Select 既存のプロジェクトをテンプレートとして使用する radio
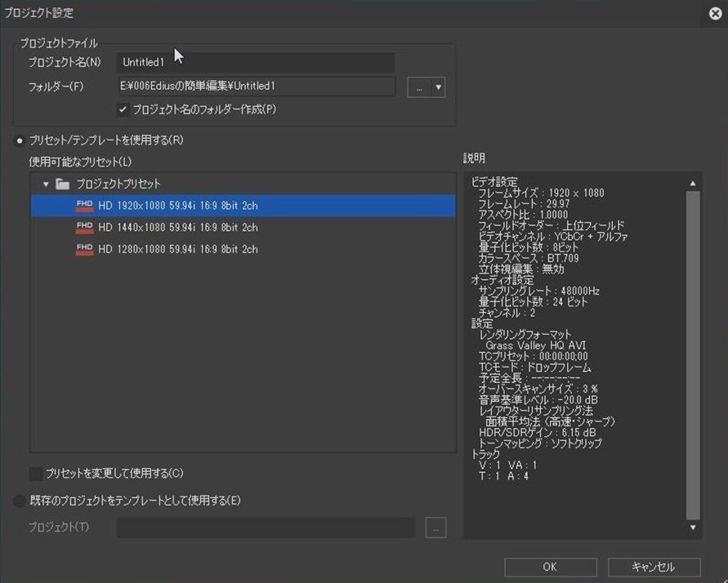Screen dimensions: 728x583 [x=19, y=501]
